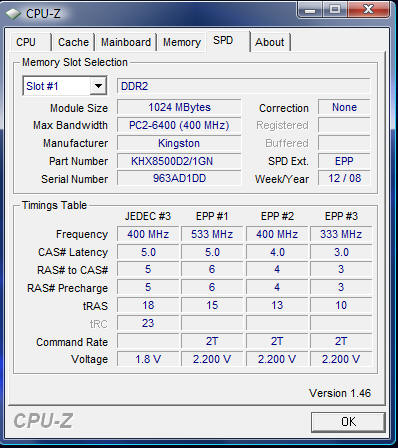This screenshot has height=448, width=398.
Task: Click the Buffered value field
Action: click(344, 143)
